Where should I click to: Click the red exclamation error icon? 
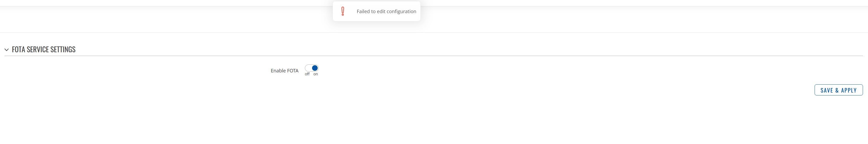click(343, 11)
